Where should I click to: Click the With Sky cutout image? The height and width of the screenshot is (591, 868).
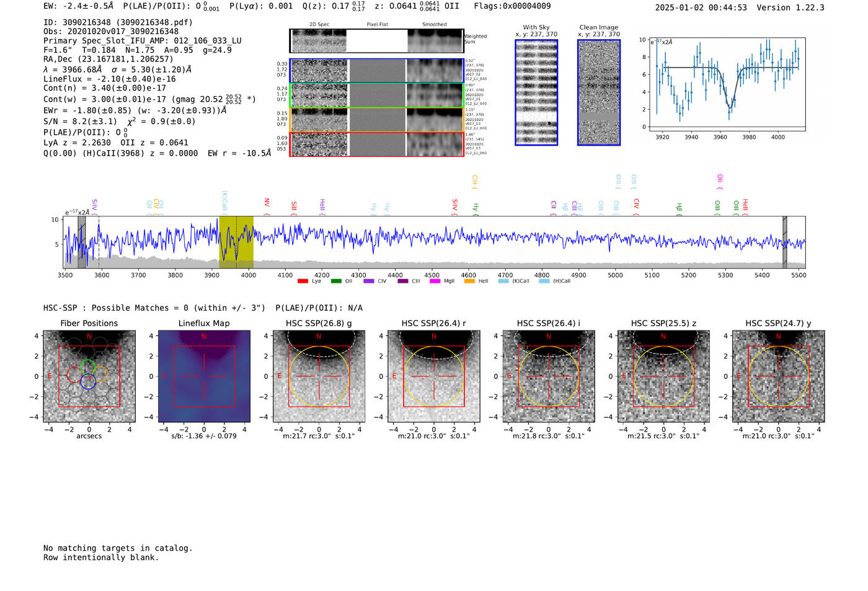[536, 92]
